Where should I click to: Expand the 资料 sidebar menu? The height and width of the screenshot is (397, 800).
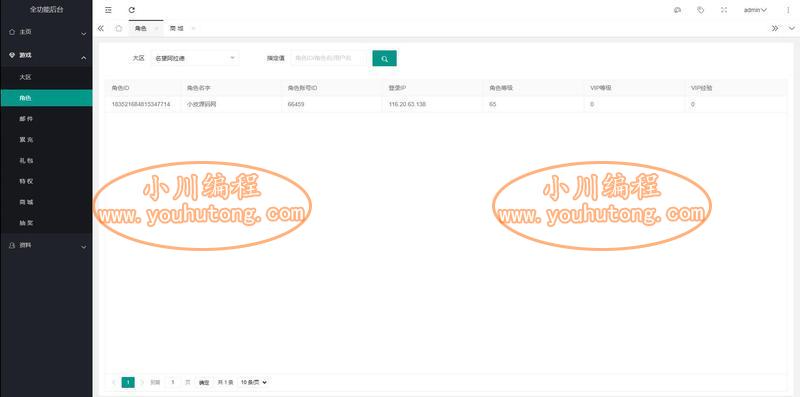(x=46, y=245)
